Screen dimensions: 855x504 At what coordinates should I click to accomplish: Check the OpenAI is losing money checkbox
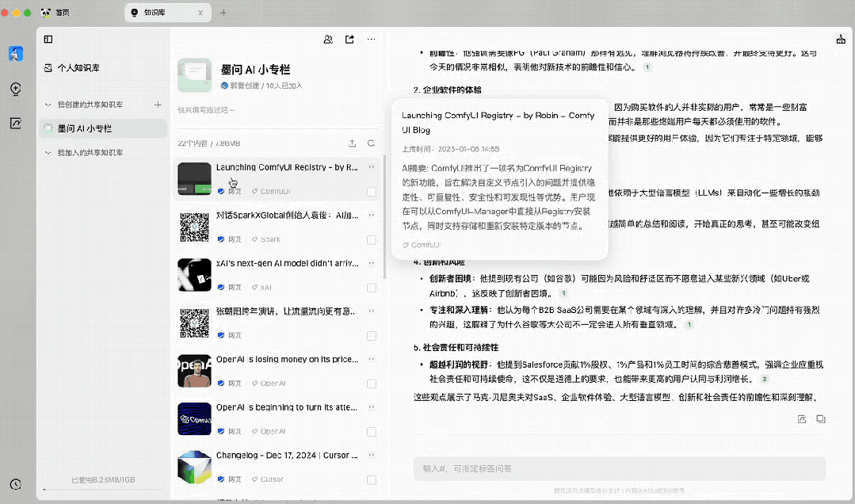pos(372,384)
